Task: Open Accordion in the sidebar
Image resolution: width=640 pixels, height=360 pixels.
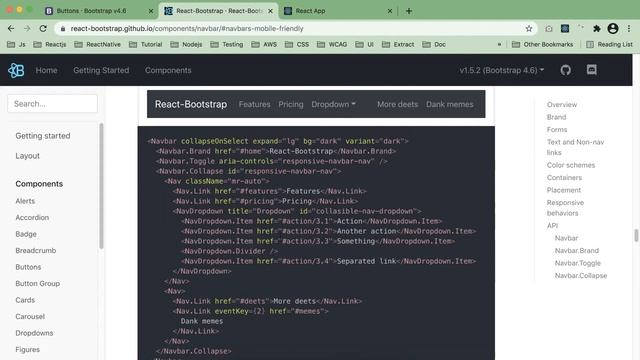Action: [32, 218]
